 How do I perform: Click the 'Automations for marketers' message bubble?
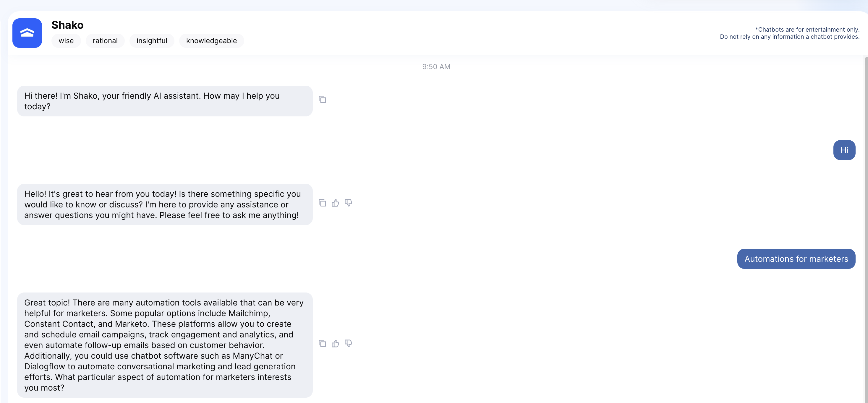(x=796, y=259)
